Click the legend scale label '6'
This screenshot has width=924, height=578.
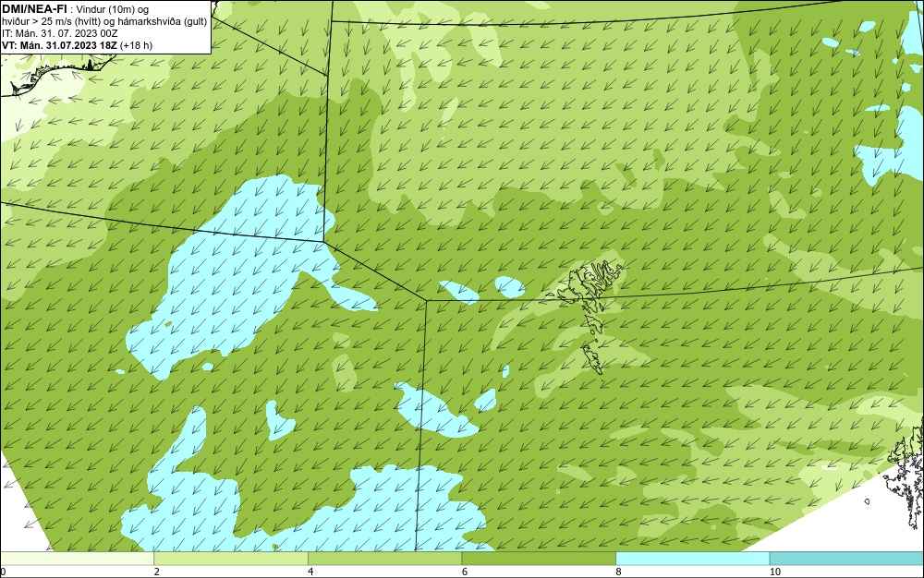coord(465,572)
